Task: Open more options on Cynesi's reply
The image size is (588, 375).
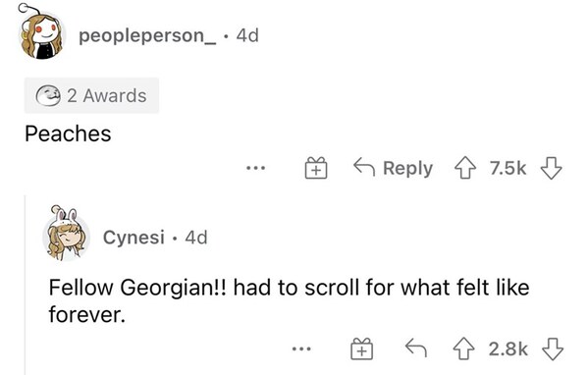Action: point(301,349)
